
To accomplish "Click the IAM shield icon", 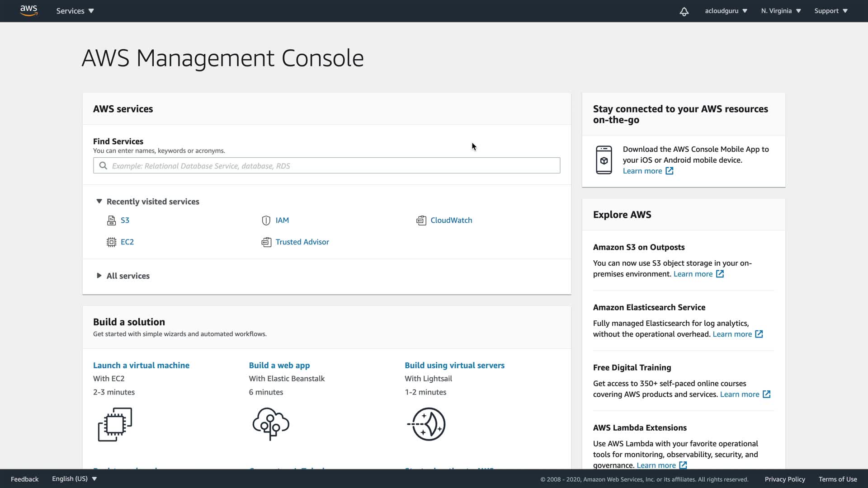I will (266, 221).
